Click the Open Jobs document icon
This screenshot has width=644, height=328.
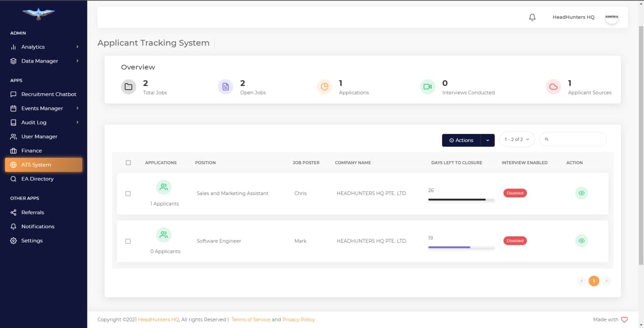tap(225, 87)
